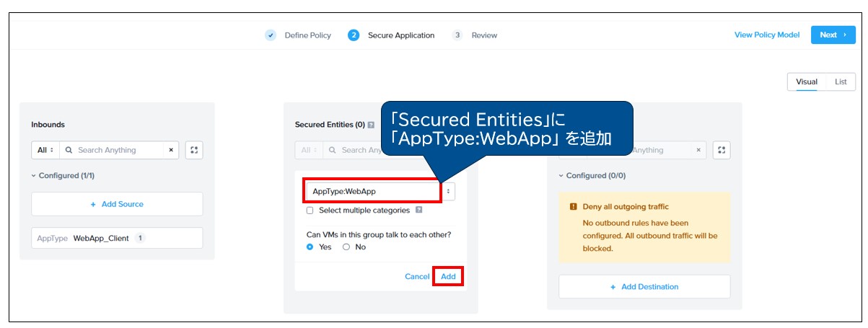868x328 pixels.
Task: Click Add to confirm secured entity
Action: [448, 276]
